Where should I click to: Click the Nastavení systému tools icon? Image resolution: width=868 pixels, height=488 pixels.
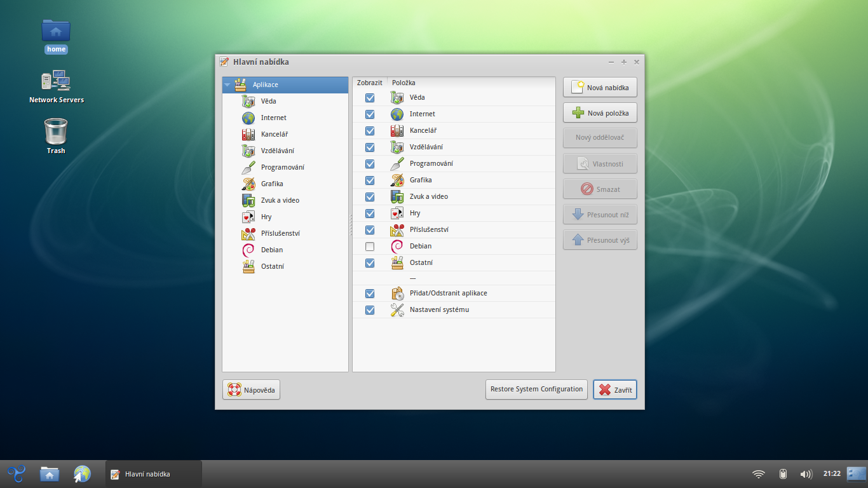397,309
